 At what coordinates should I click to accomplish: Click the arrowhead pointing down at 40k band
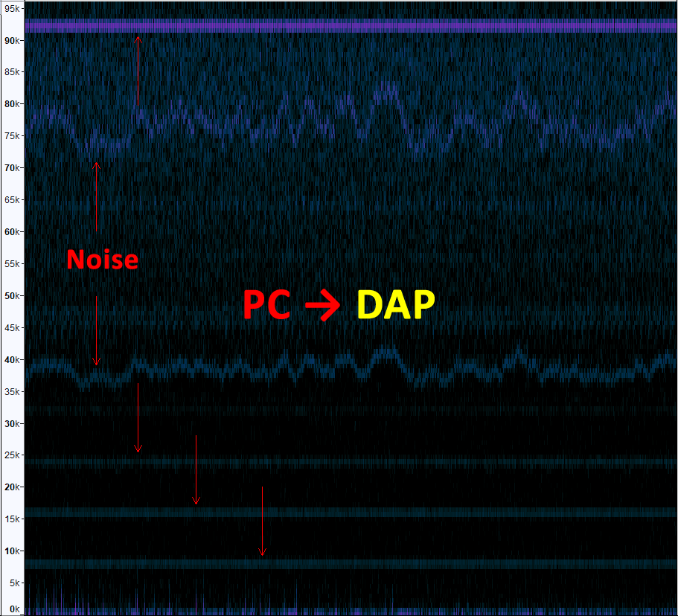click(x=96, y=361)
